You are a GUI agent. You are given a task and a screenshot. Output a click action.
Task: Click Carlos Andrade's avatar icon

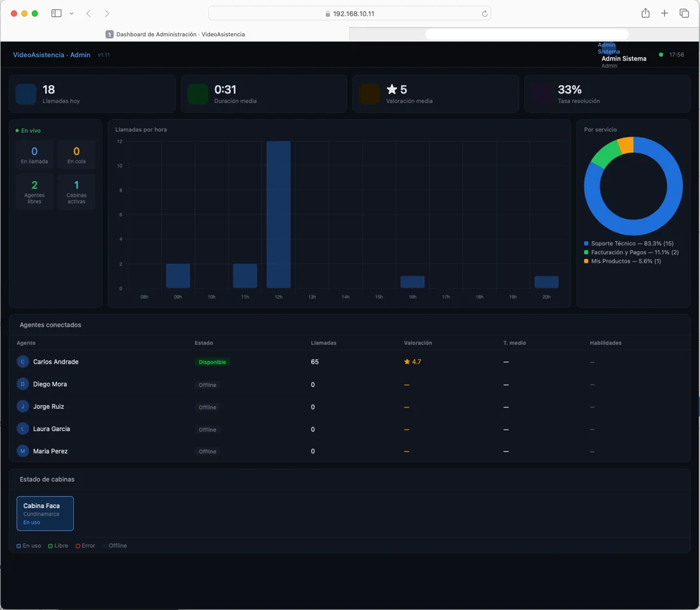[23, 362]
